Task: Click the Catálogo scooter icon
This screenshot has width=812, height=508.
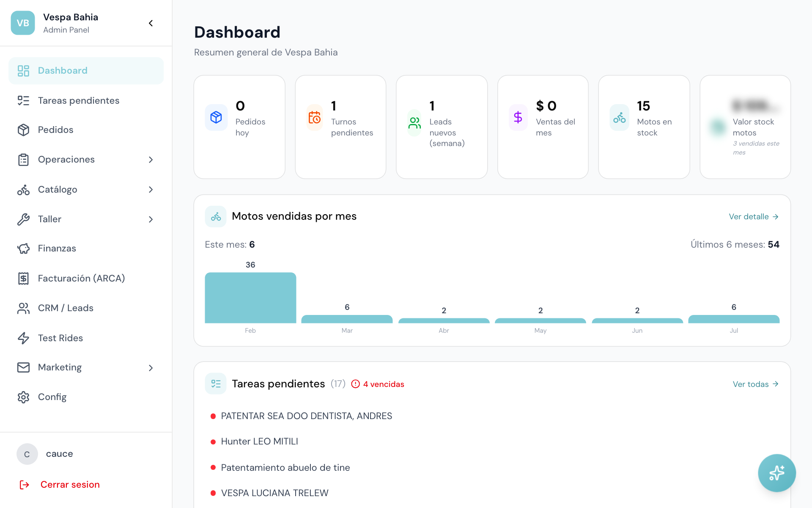Action: point(23,190)
